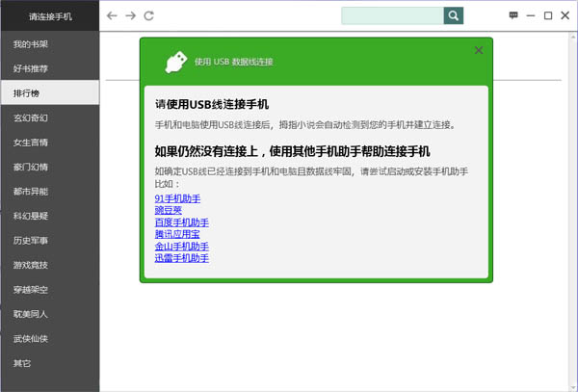Click the magnifier search button
Viewport: 578px width, 392px height.
pyautogui.click(x=453, y=16)
